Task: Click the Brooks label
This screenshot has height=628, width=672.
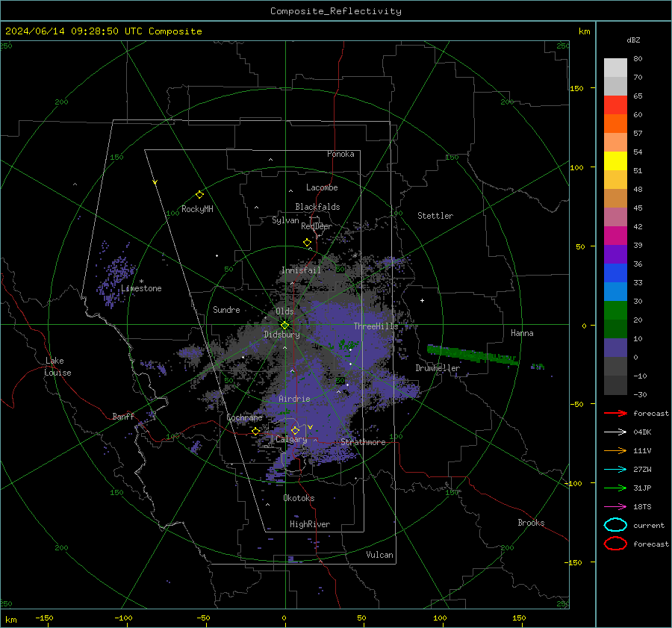Action: [531, 523]
